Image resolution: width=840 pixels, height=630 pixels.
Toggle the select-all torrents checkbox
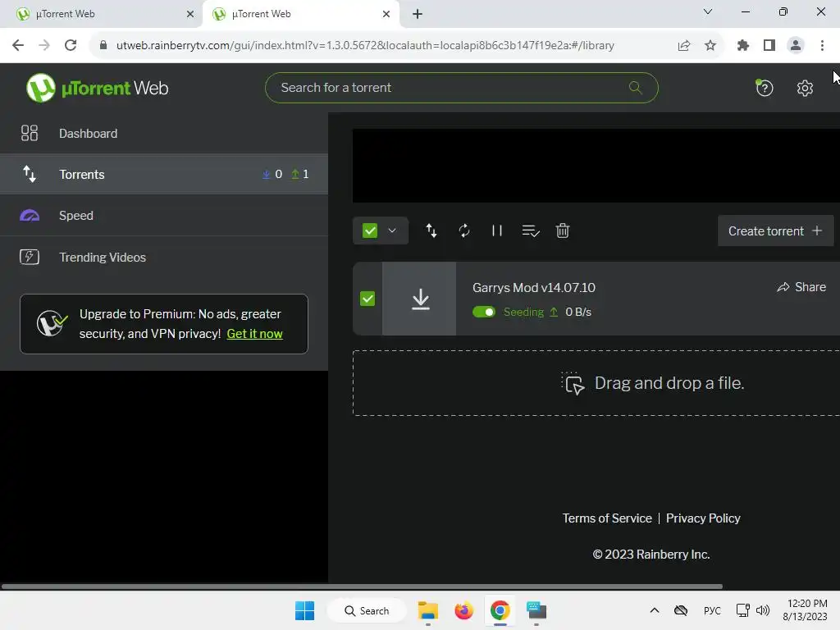[370, 231]
